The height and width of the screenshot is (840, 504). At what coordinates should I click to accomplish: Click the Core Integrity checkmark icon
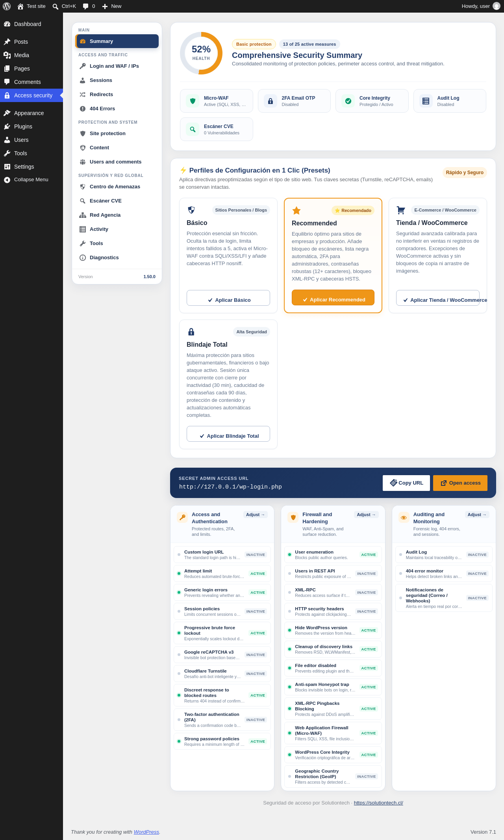click(348, 101)
